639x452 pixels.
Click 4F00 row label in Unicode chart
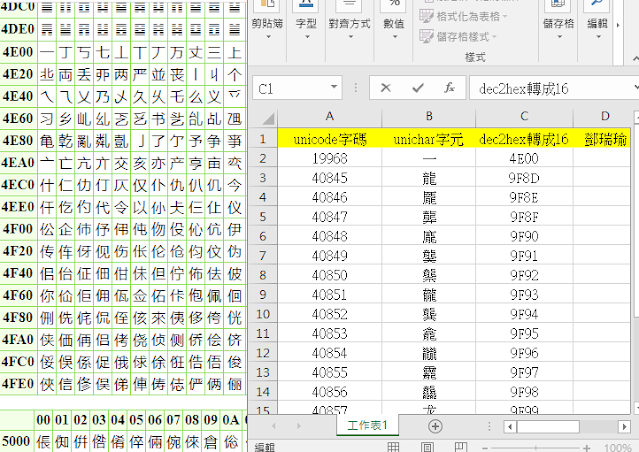tap(18, 228)
